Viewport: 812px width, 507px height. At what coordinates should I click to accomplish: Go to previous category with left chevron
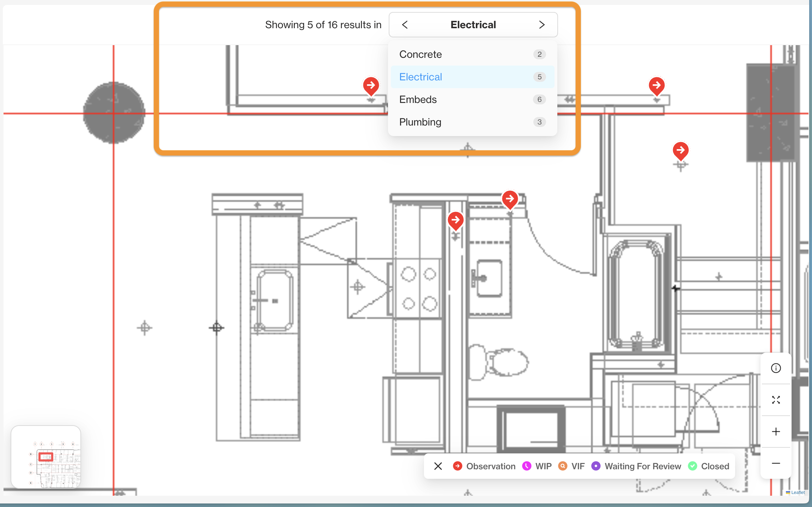click(405, 25)
